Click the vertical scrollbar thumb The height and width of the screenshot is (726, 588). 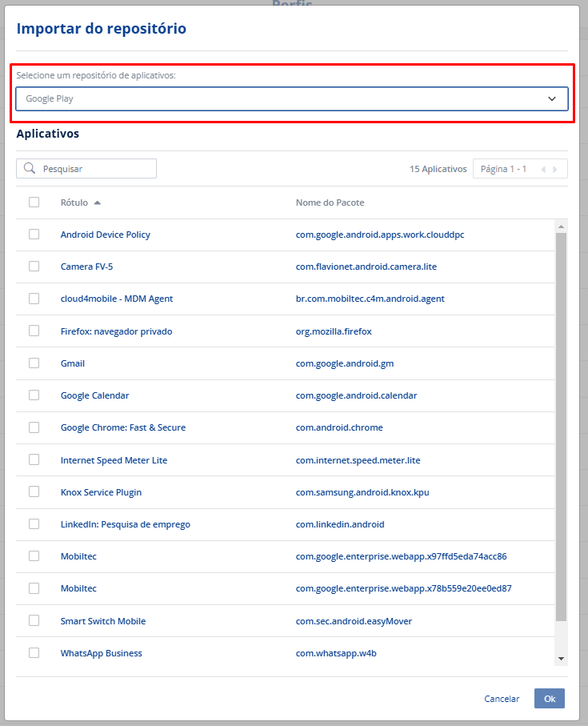(x=561, y=427)
